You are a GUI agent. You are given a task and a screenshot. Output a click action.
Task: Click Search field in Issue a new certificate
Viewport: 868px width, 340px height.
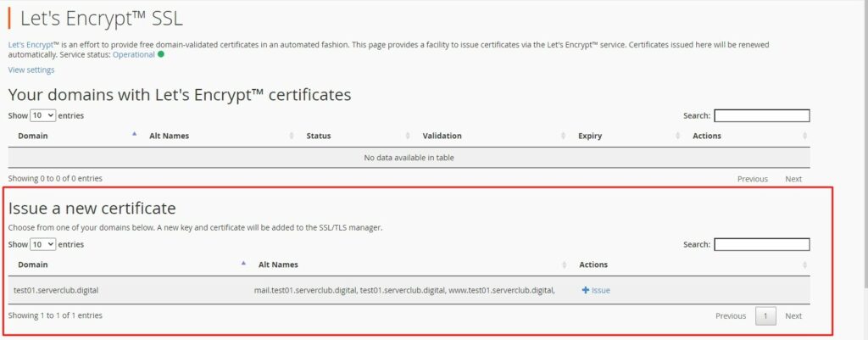[762, 244]
